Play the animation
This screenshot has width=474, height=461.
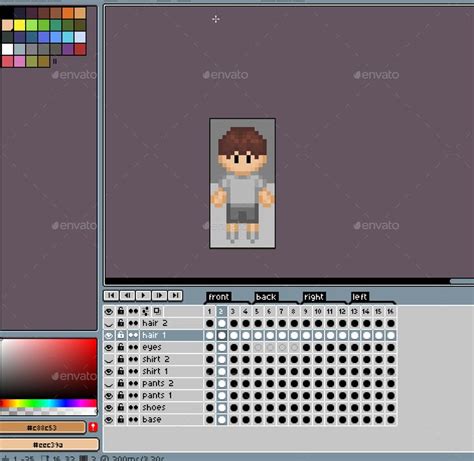coord(143,296)
